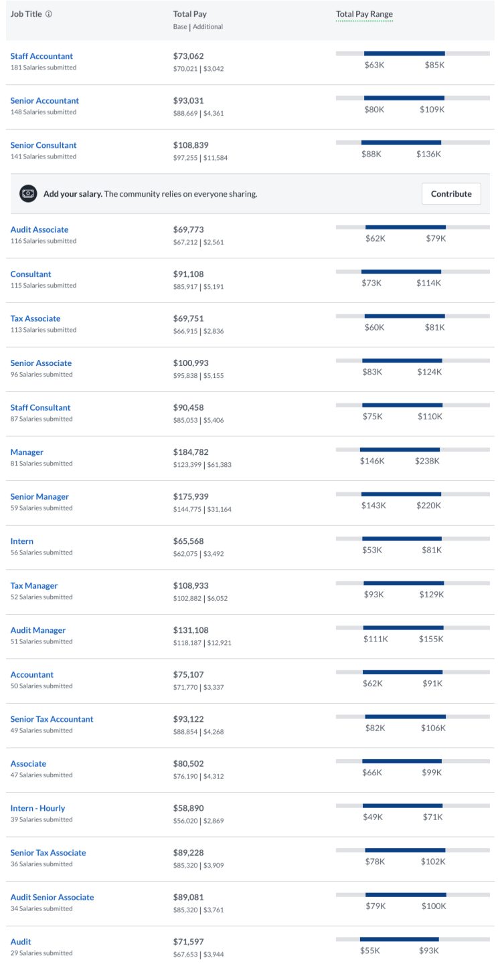Image resolution: width=502 pixels, height=980 pixels.
Task: Select the Senior Consultant job link
Action: coord(44,145)
